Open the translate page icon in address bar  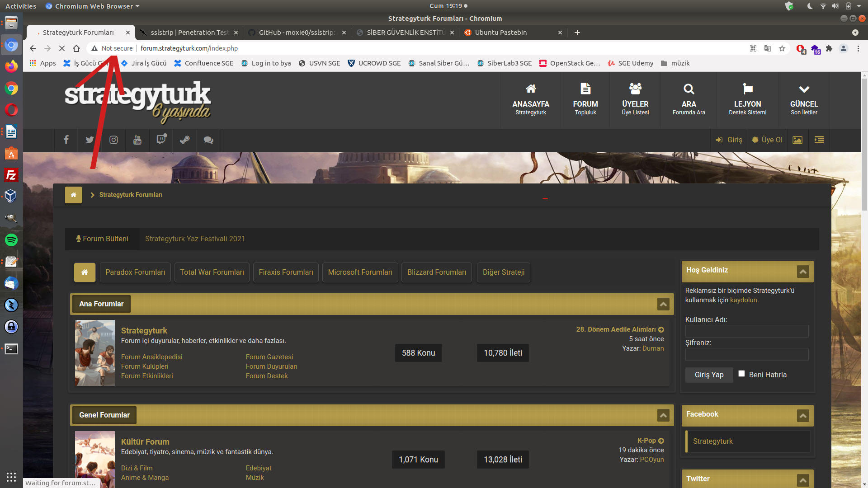point(768,48)
